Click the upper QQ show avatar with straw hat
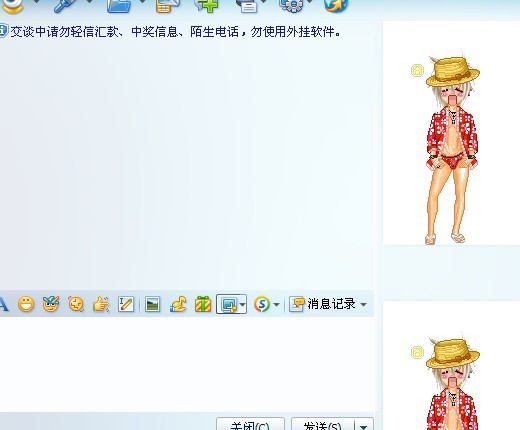The image size is (520, 430). [453, 147]
